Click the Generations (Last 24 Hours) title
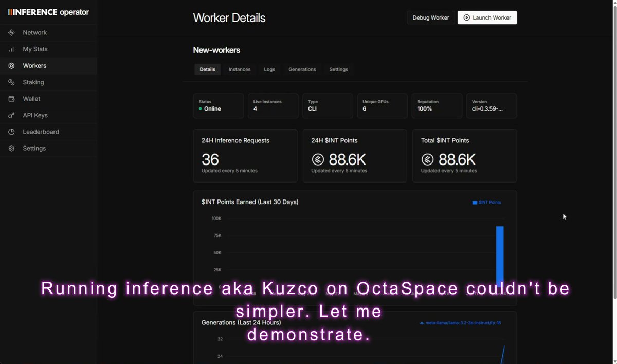This screenshot has width=617, height=364. tap(241, 323)
